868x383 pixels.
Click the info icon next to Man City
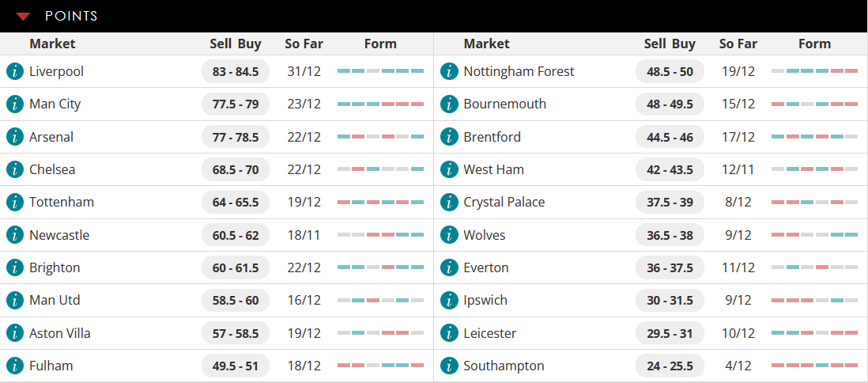[15, 104]
